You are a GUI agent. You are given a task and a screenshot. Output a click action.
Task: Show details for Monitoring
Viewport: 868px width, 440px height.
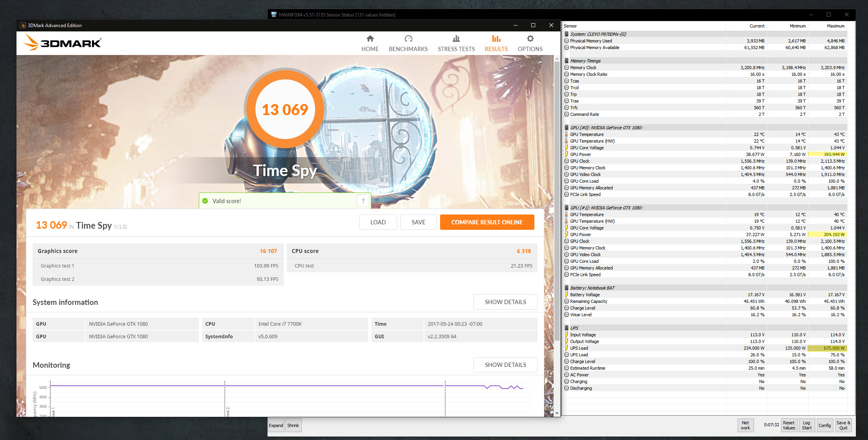click(x=505, y=365)
